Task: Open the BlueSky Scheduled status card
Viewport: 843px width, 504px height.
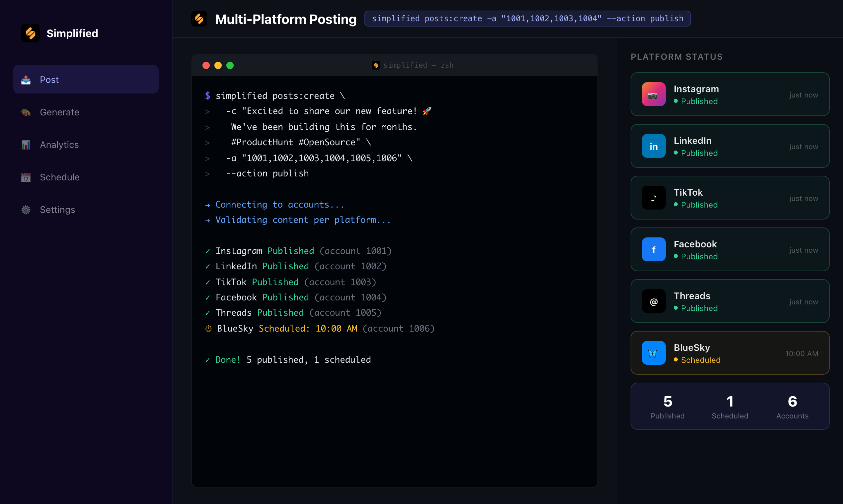Action: tap(729, 353)
